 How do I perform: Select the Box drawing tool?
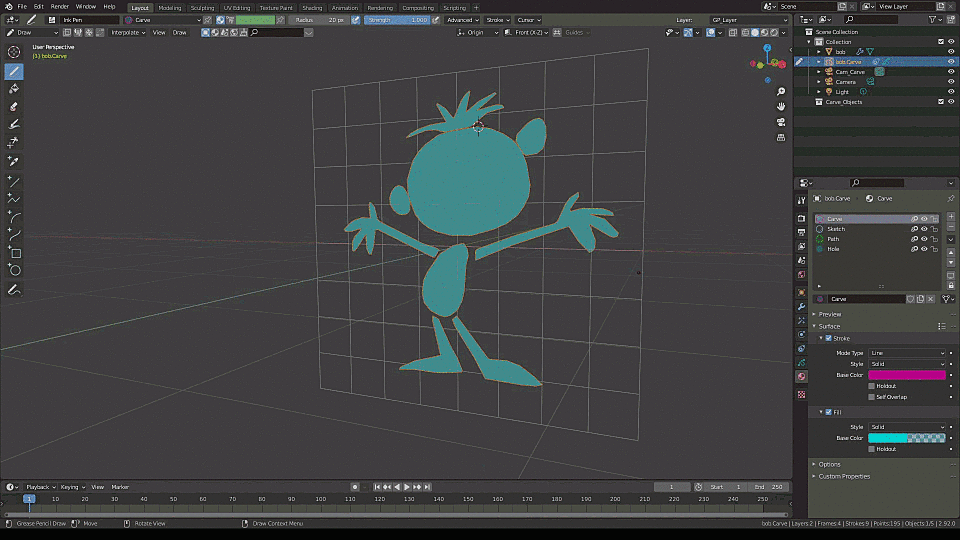(13, 252)
